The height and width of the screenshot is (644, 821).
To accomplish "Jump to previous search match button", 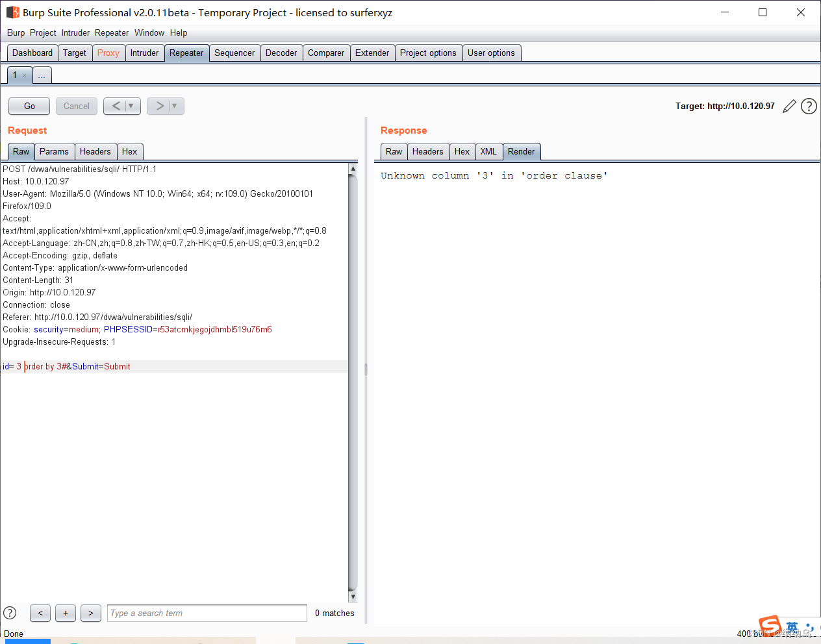I will click(40, 613).
